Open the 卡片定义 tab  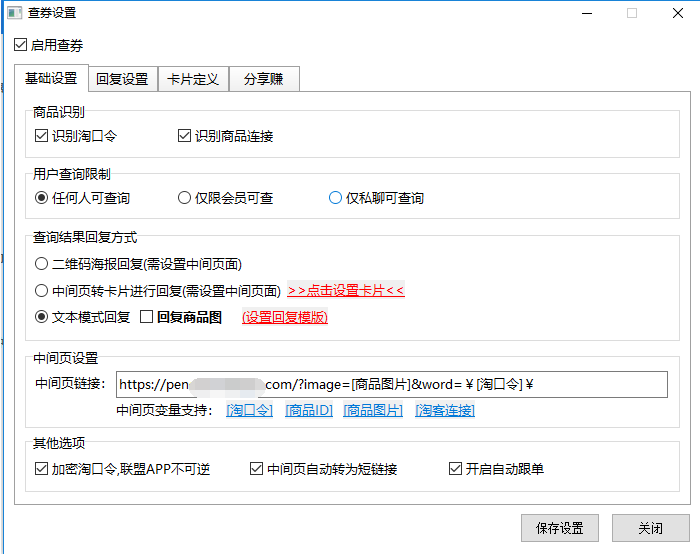point(193,79)
